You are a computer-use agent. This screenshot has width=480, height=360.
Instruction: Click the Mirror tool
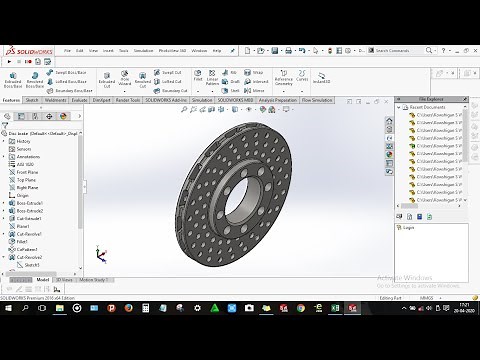[254, 91]
